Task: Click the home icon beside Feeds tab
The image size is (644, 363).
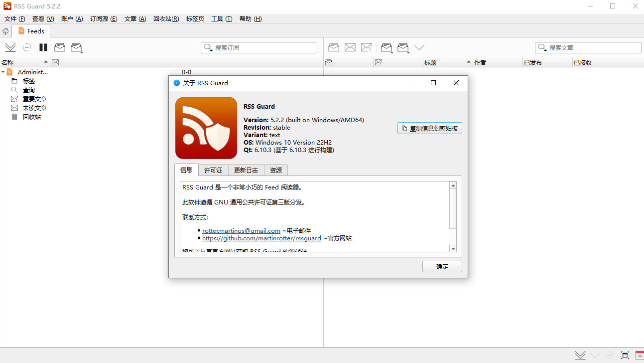Action: (x=5, y=31)
